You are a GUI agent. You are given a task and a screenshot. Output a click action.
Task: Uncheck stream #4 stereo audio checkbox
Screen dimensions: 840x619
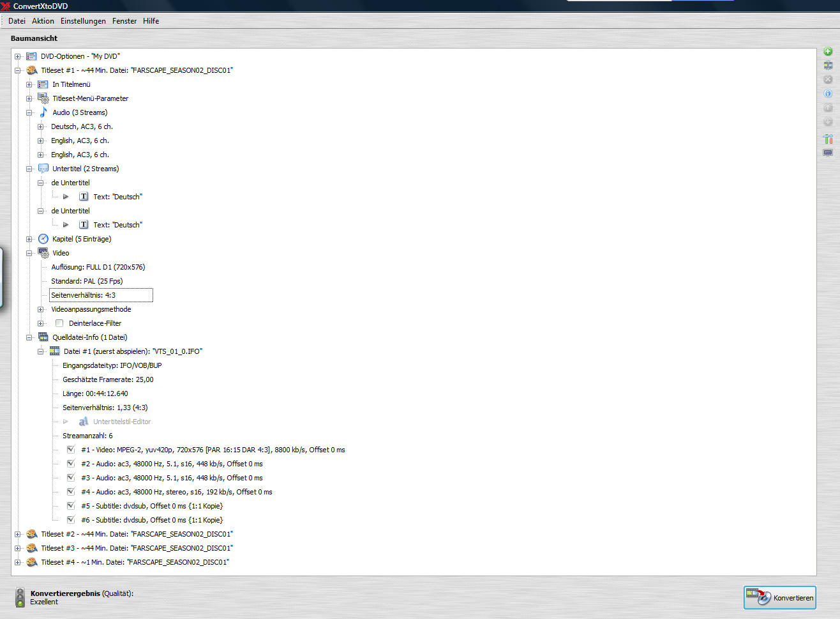[71, 492]
